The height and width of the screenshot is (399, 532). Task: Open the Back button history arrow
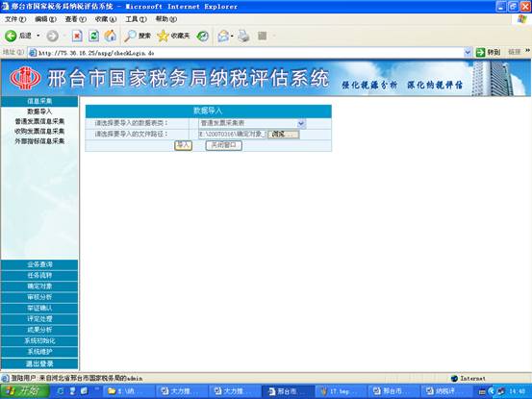pyautogui.click(x=38, y=36)
